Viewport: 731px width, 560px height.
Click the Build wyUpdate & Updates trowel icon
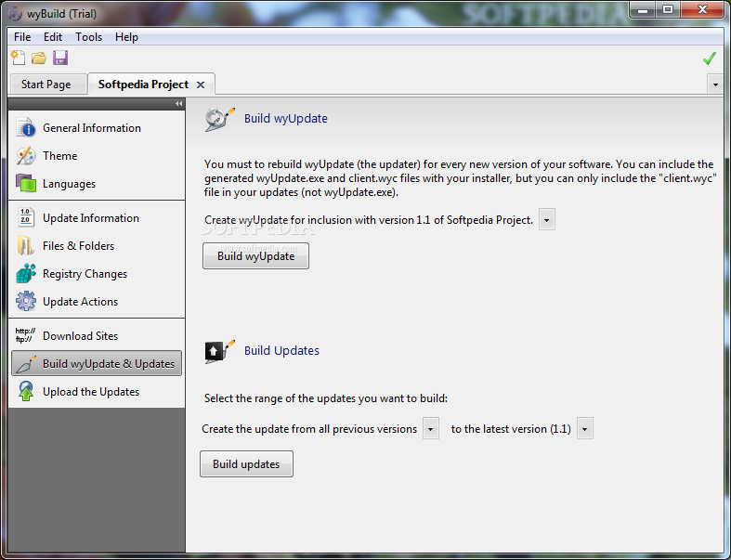[26, 364]
